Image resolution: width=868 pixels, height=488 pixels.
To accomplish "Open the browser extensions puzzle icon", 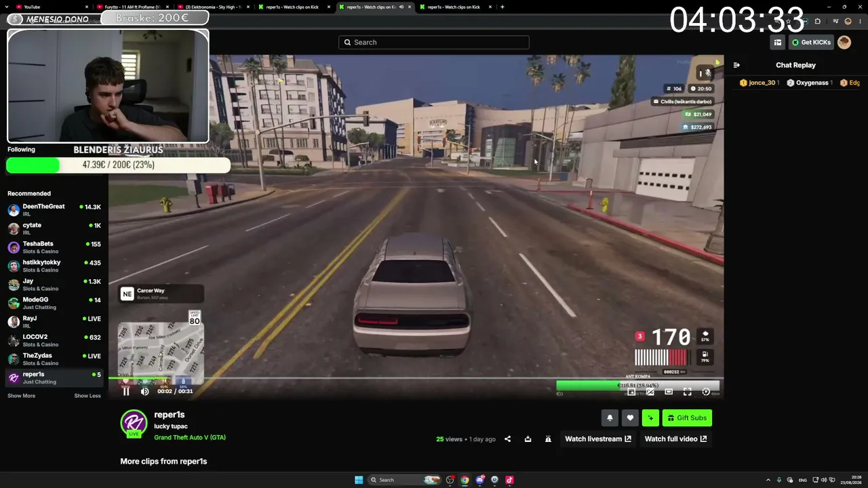I will (x=818, y=21).
